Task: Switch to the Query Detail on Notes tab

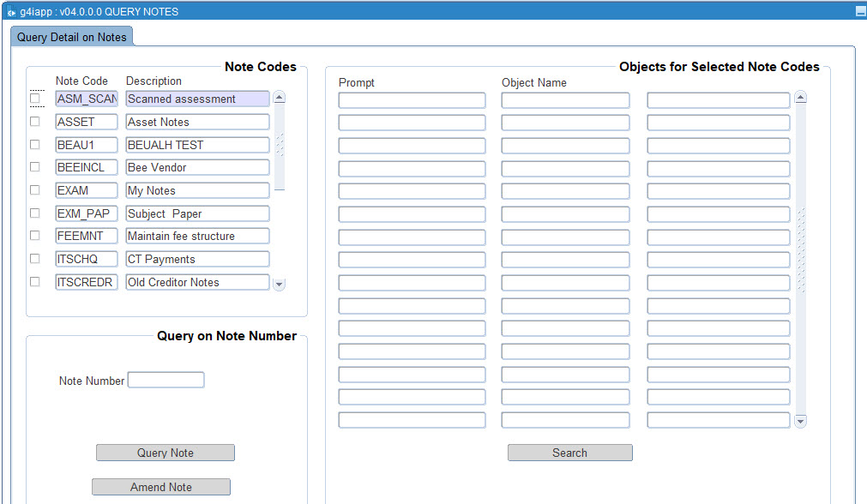Action: click(x=72, y=36)
